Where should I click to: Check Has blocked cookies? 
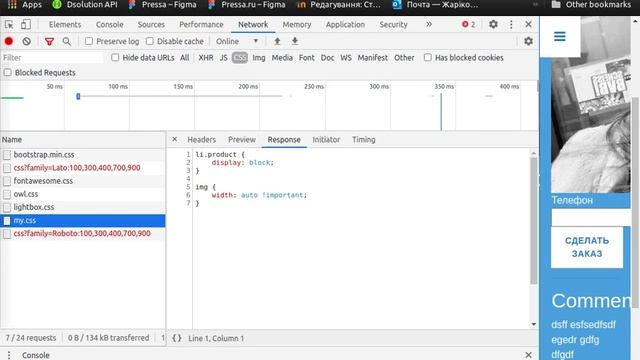[427, 58]
